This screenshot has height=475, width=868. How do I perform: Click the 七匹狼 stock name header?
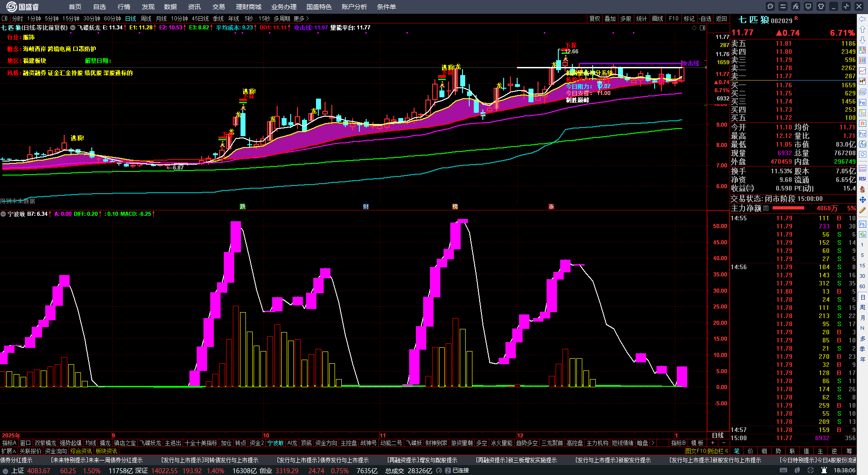pyautogui.click(x=754, y=20)
